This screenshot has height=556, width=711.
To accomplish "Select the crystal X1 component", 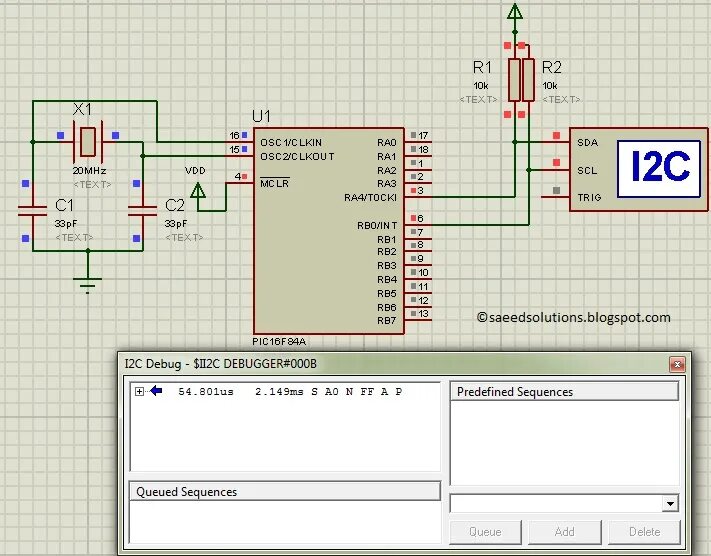I will coord(88,142).
